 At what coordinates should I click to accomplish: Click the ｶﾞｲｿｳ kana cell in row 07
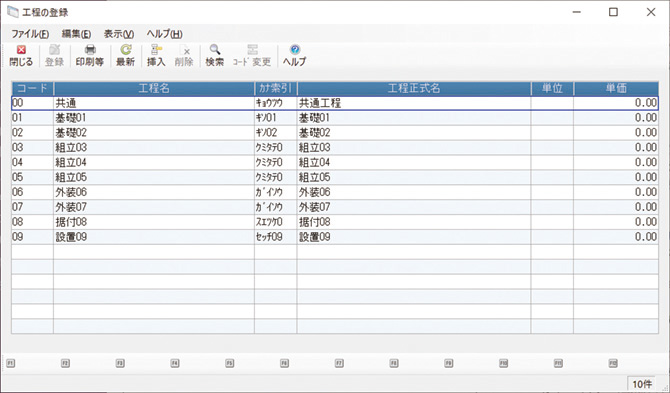pyautogui.click(x=276, y=207)
